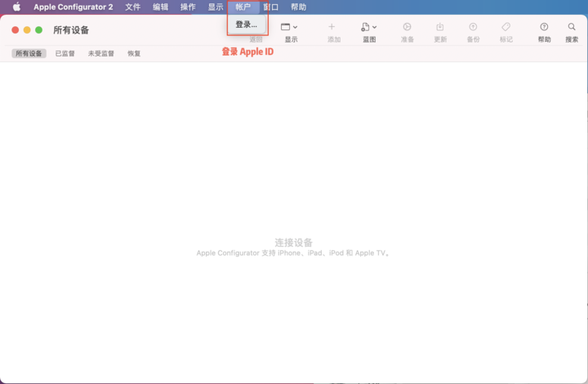Screen dimensions: 588x384
Task: Click the 搜索 magnifier icon
Action: [x=572, y=27]
